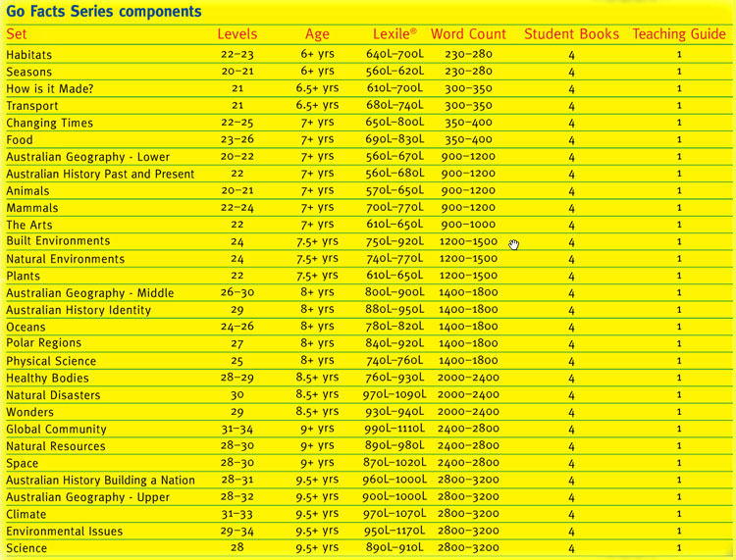The height and width of the screenshot is (560, 736).
Task: Select the 'Healthy Bodies' set name
Action: (x=47, y=378)
